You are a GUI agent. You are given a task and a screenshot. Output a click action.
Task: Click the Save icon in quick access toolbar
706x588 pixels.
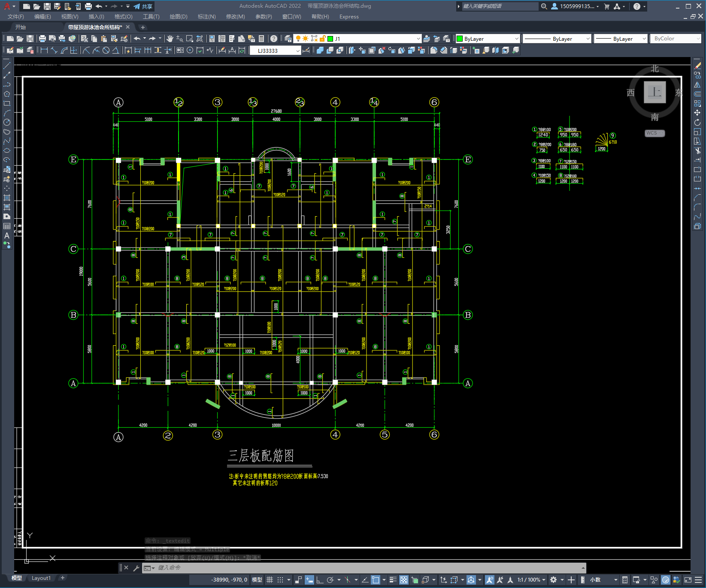coord(47,6)
